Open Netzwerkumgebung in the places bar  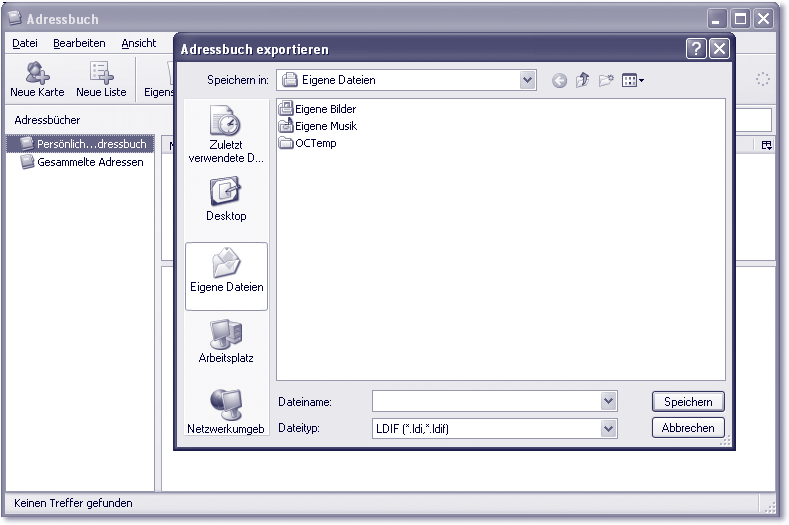tap(225, 411)
